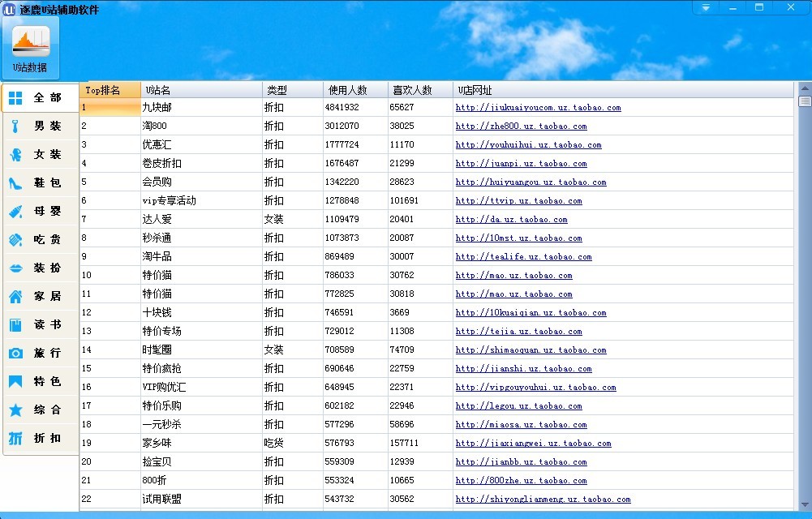Select the 试用联盟 name cell
812x519 pixels.
[201, 499]
